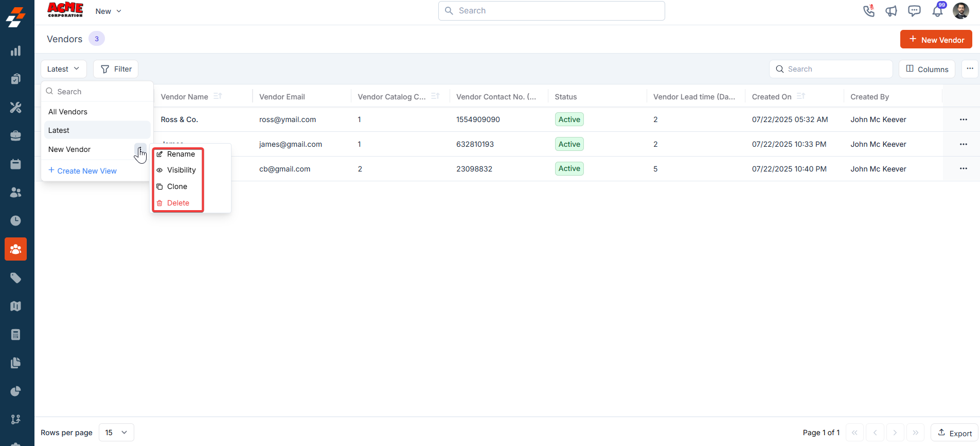Open the chat messages icon
The image size is (980, 446).
914,11
